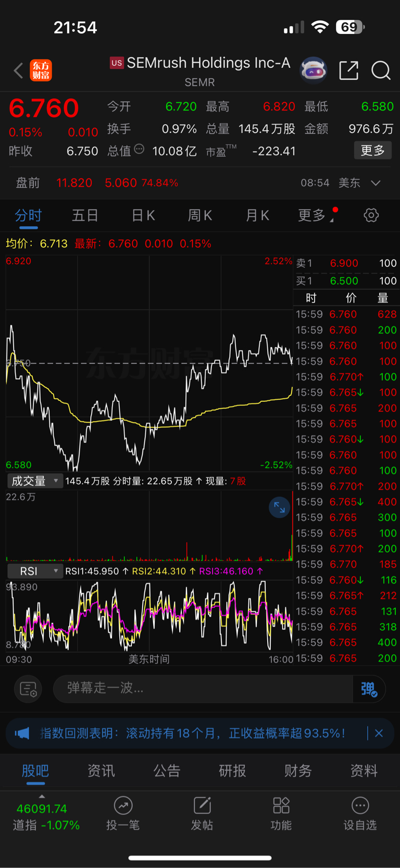400x868 pixels.
Task: Open chart settings gear icon
Action: click(x=371, y=215)
